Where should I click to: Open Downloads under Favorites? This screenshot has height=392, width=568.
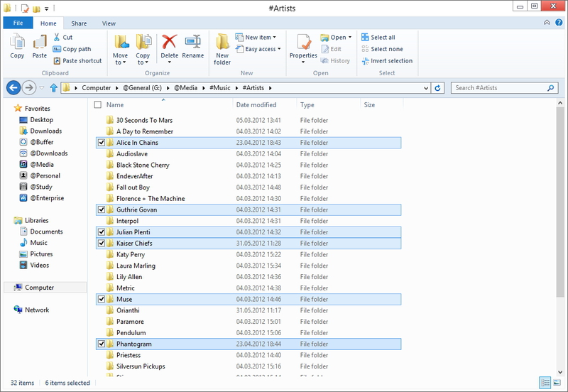click(x=40, y=131)
